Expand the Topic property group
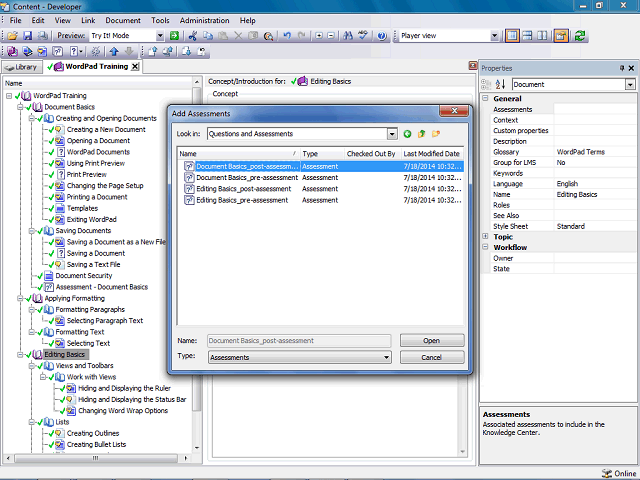The height and width of the screenshot is (480, 640). [x=485, y=236]
